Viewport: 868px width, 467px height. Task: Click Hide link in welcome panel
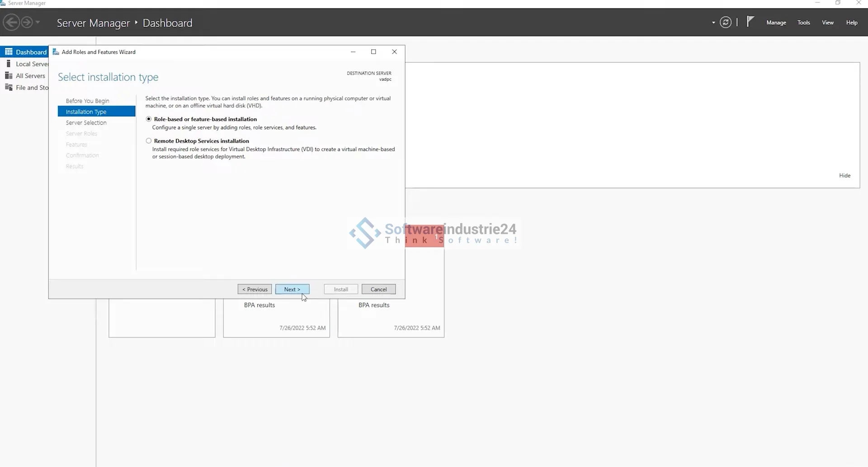[x=844, y=176]
